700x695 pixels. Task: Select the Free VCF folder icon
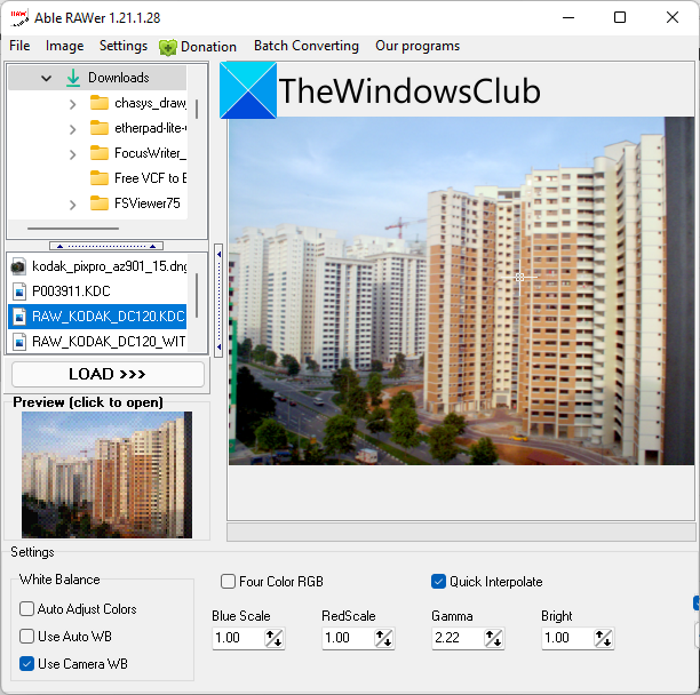point(99,178)
